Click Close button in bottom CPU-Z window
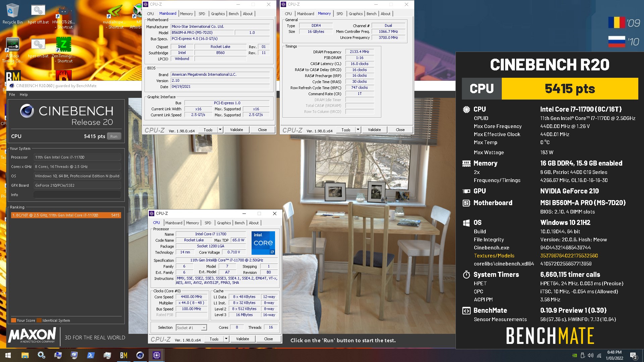Image resolution: width=644 pixels, height=362 pixels. (x=268, y=339)
